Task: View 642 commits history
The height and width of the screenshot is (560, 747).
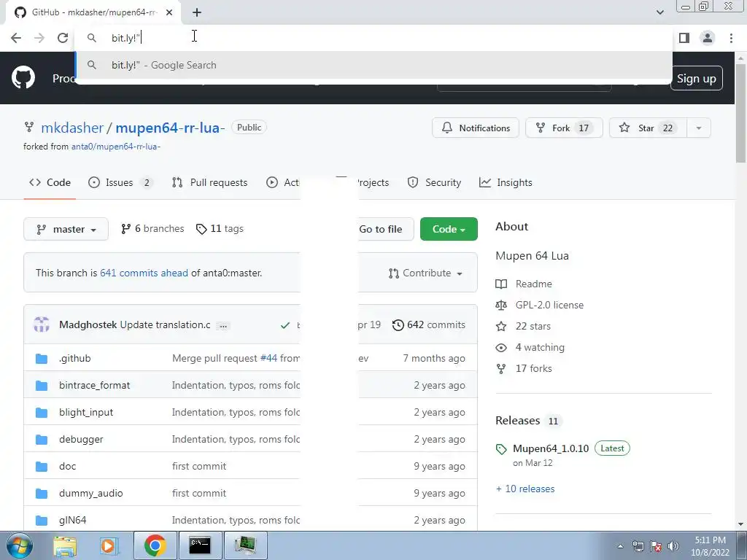Action: click(x=429, y=325)
